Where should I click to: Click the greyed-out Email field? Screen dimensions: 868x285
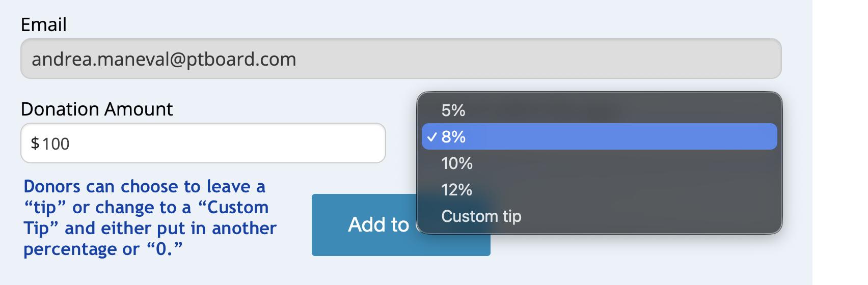401,59
